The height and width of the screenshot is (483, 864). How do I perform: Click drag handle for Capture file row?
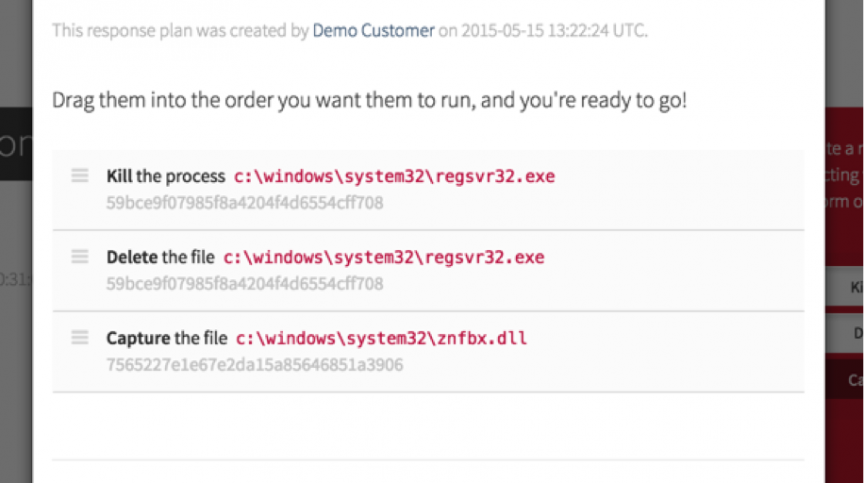[x=80, y=338]
